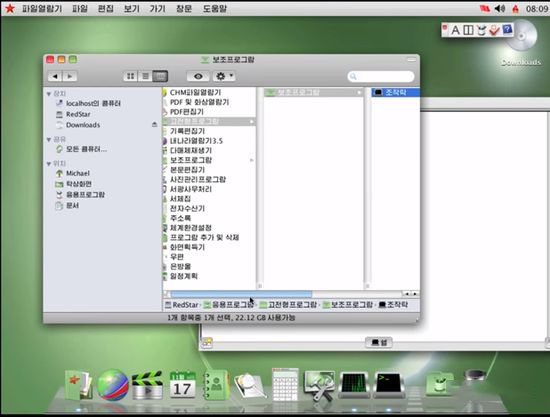The width and height of the screenshot is (550, 417).
Task: Open the gear action dropdown
Action: [x=224, y=76]
